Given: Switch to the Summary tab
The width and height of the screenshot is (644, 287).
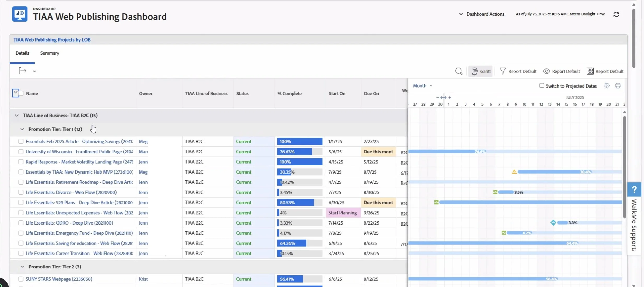Looking at the screenshot, I should click(x=50, y=53).
